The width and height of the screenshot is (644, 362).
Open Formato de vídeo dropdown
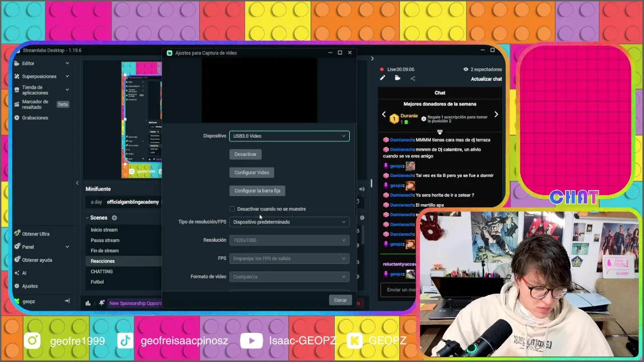(289, 277)
